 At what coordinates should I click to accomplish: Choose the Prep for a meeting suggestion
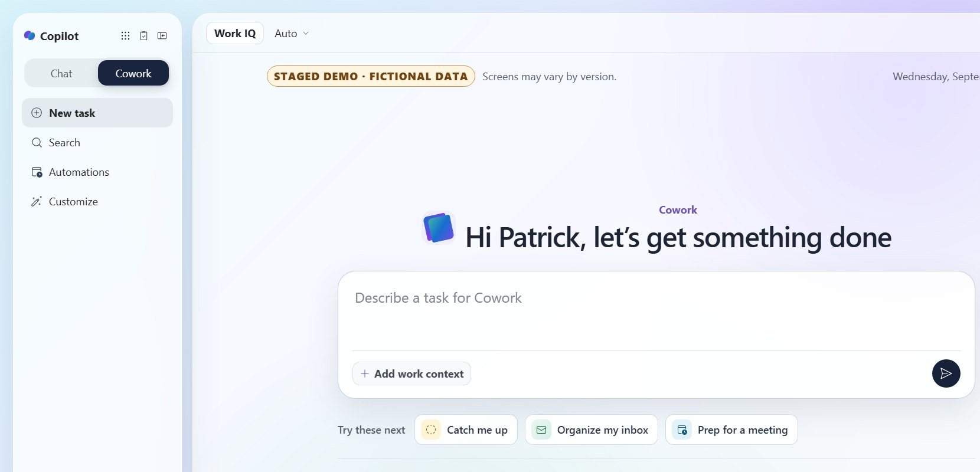point(731,430)
